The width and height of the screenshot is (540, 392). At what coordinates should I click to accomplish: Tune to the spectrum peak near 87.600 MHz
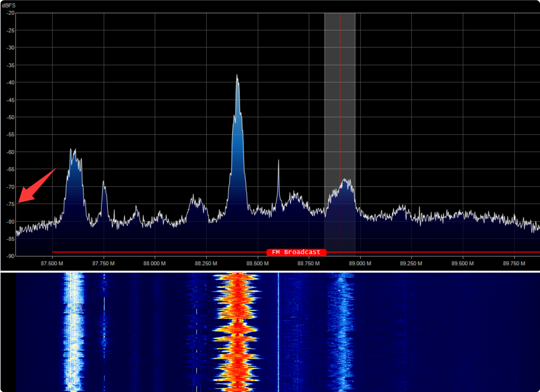(74, 154)
